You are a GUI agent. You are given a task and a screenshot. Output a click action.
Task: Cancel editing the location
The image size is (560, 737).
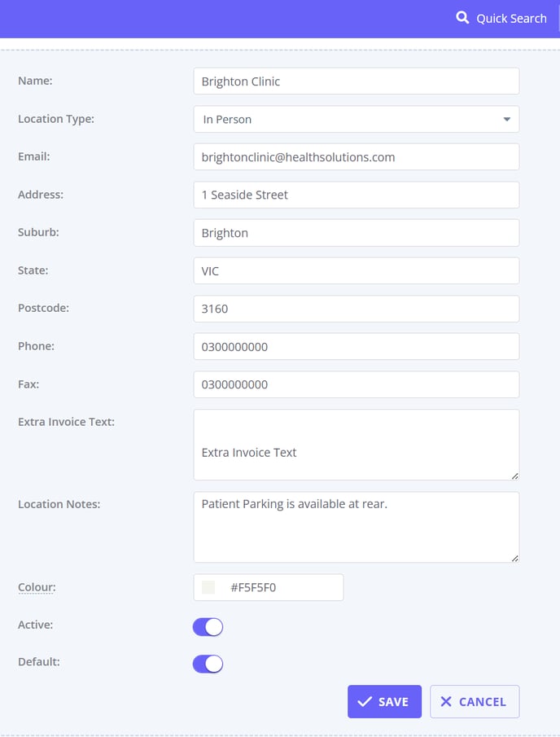tap(475, 702)
